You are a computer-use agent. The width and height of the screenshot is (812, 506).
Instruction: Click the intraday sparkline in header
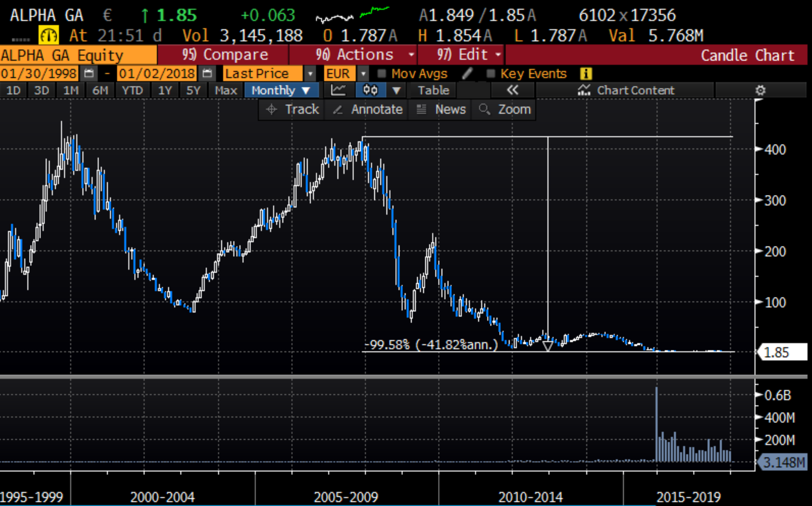click(352, 15)
